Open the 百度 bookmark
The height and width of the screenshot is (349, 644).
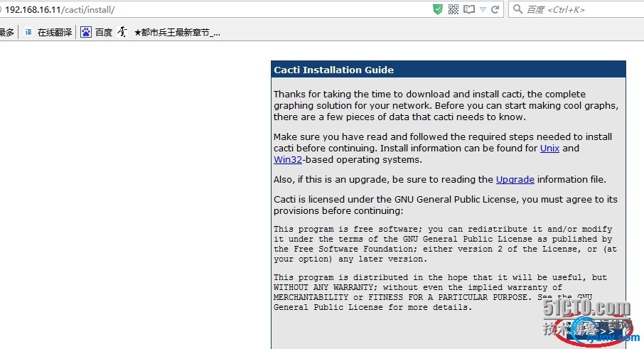(104, 33)
